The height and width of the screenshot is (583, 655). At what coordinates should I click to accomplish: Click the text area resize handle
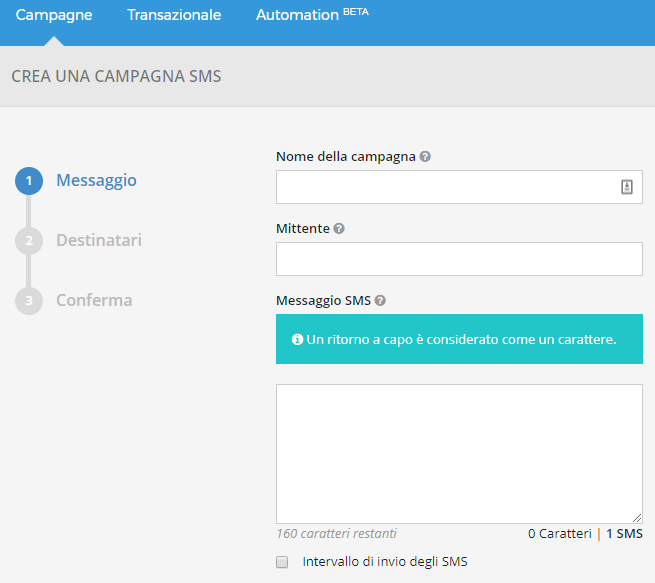[x=637, y=517]
